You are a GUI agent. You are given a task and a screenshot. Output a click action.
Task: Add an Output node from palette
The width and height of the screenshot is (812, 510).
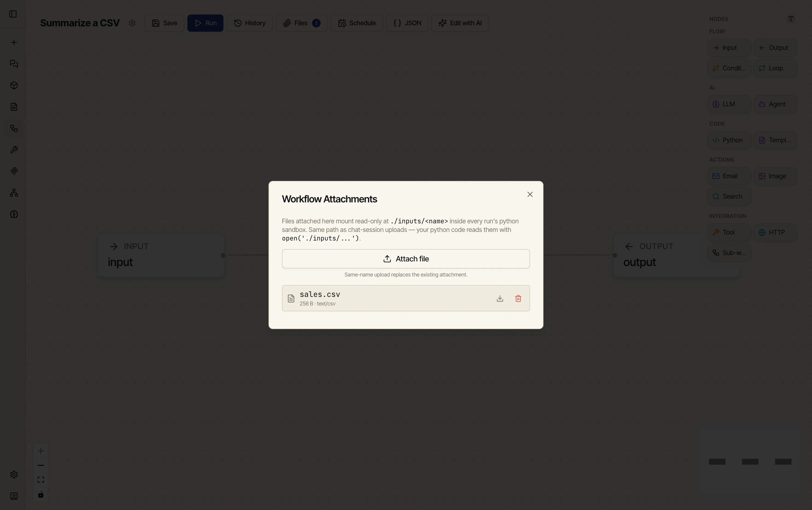pos(775,48)
